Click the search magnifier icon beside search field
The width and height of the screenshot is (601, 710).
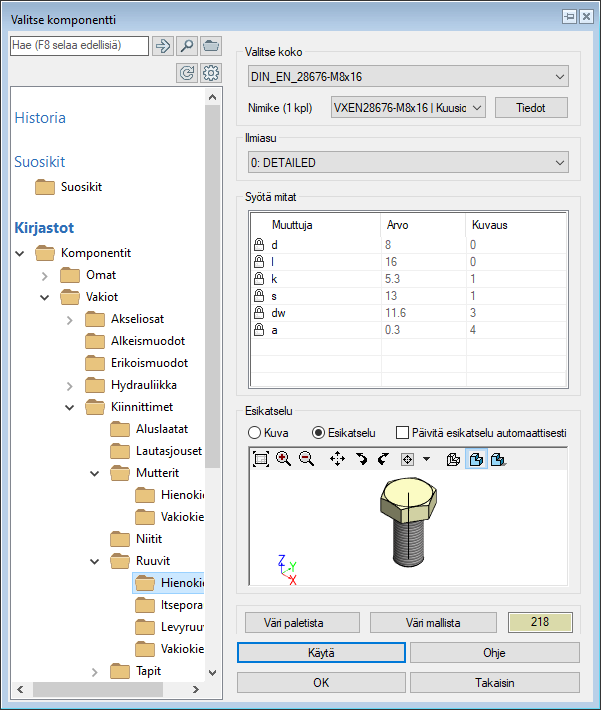[187, 46]
